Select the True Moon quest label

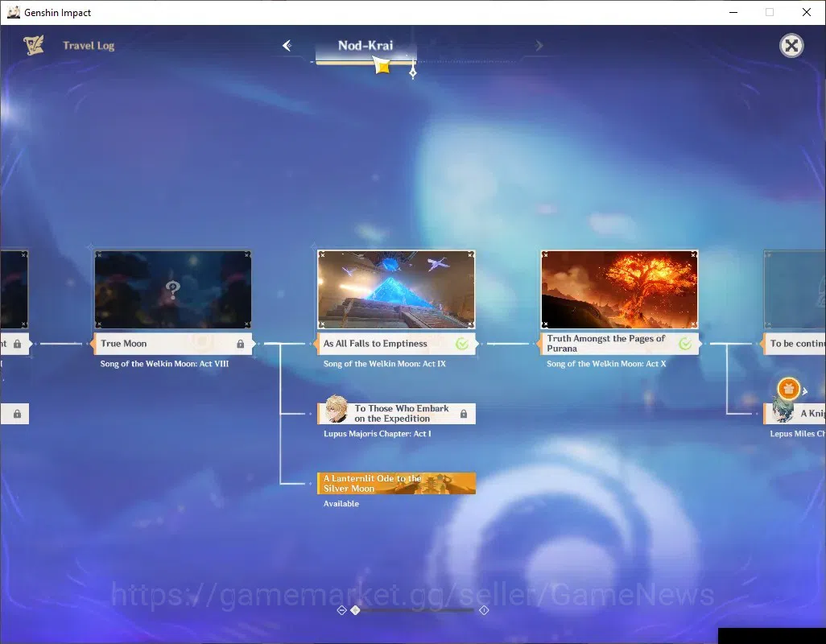tap(173, 343)
